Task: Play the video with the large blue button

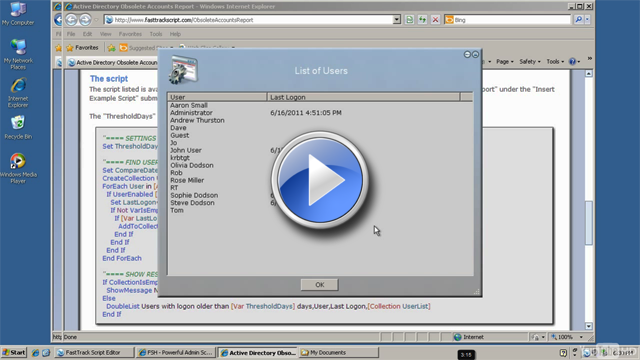Action: [320, 180]
